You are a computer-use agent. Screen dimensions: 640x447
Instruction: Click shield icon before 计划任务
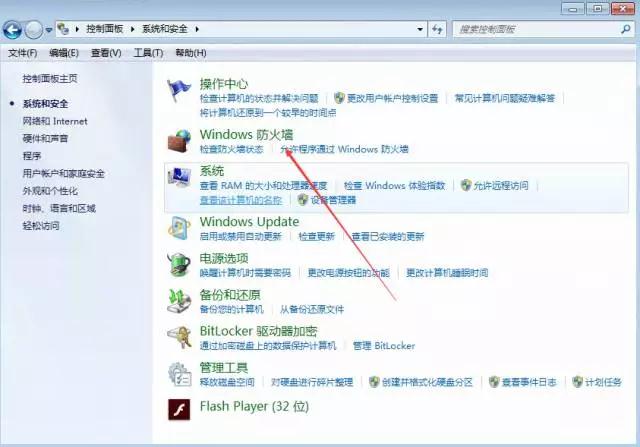click(577, 382)
